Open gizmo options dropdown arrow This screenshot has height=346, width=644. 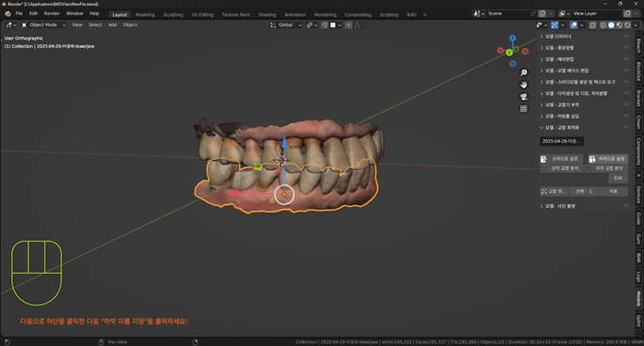(563, 25)
